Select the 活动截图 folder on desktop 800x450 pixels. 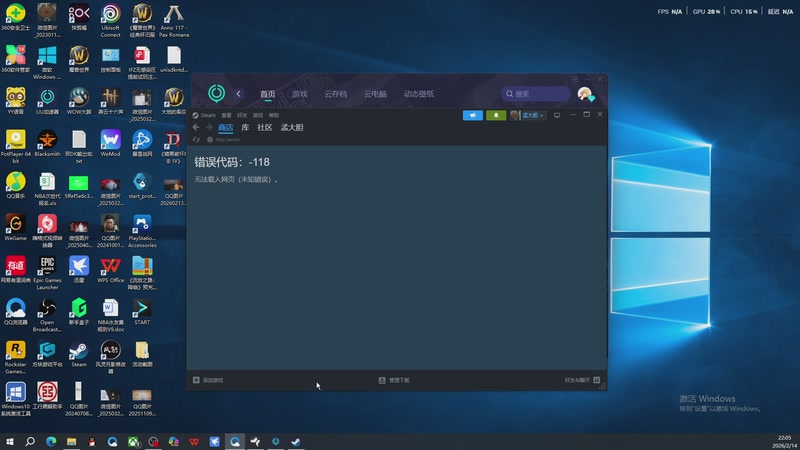pos(142,354)
